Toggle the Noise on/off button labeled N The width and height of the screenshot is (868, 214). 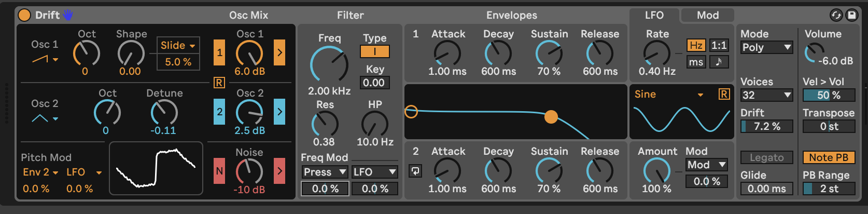[x=219, y=171]
